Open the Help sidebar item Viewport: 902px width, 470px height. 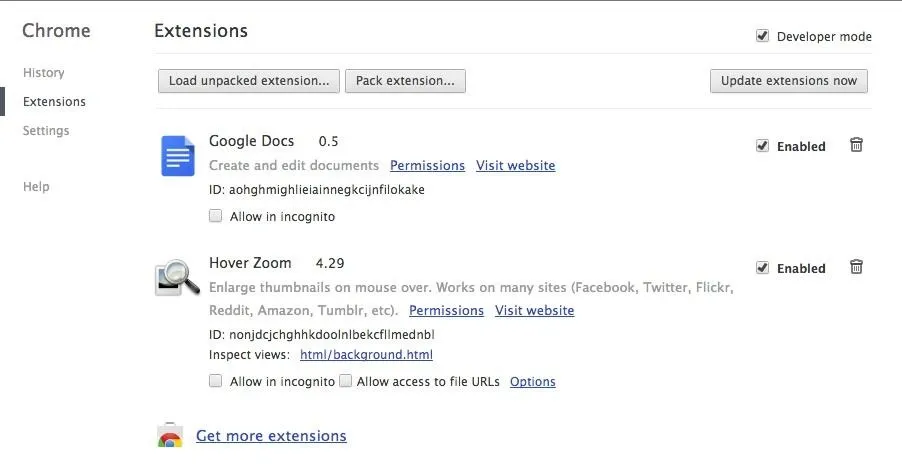pyautogui.click(x=36, y=186)
